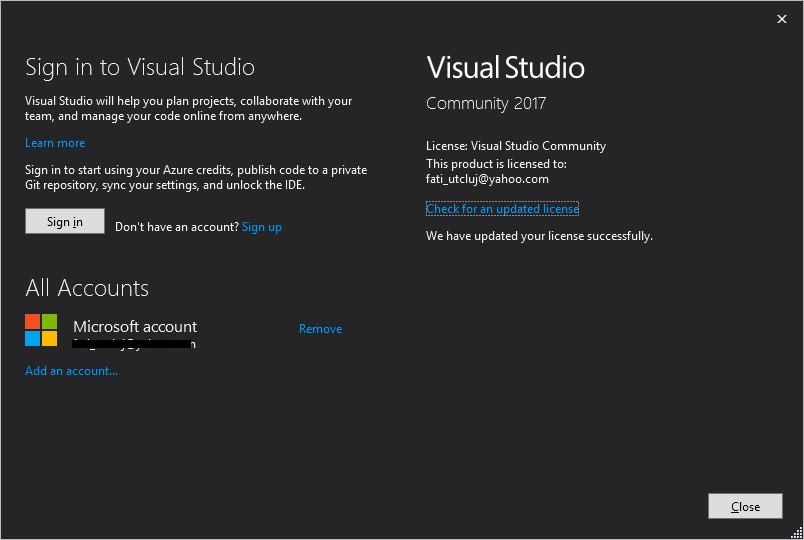The image size is (804, 540).
Task: Click Add an account link
Action: (71, 371)
